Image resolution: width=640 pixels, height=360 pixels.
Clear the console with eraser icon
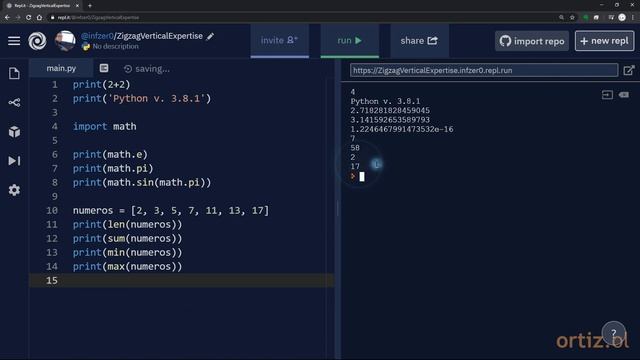pyautogui.click(x=624, y=95)
